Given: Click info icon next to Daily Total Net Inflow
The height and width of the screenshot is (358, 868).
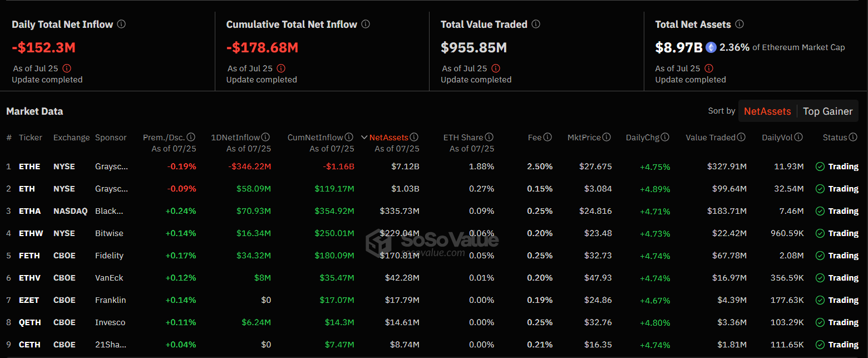Looking at the screenshot, I should [x=121, y=24].
